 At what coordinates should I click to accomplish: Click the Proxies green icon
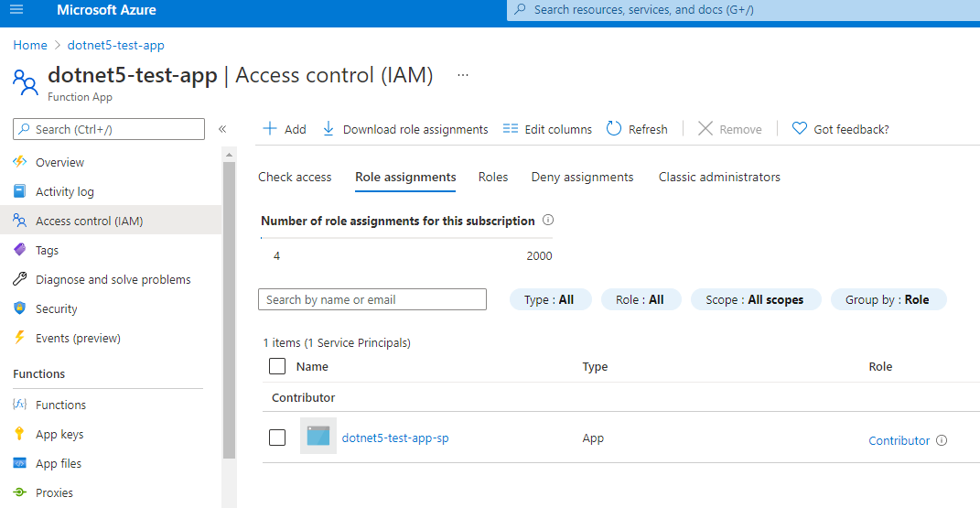click(20, 492)
